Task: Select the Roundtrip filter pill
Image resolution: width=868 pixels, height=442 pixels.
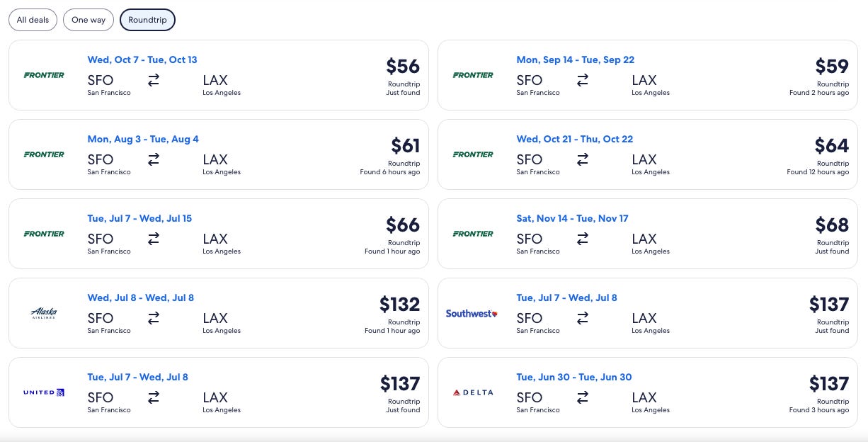Action: click(147, 20)
